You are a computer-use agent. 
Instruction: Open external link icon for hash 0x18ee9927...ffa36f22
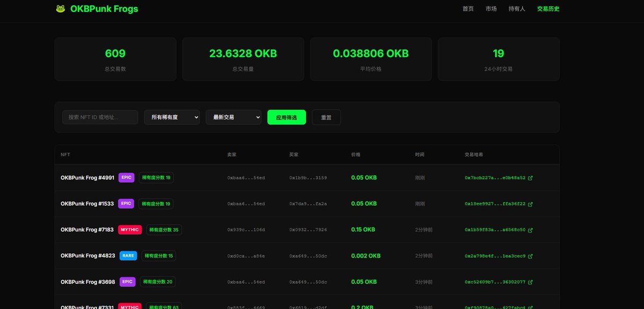tap(531, 204)
